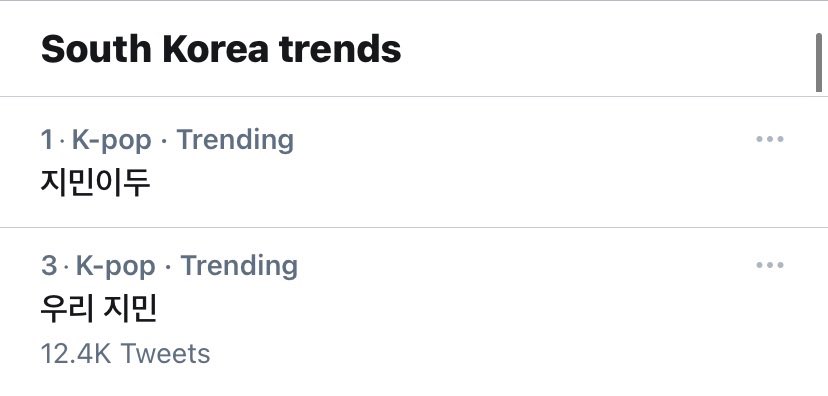Select the K-pop label on rank 3 trend
Viewport: 828px width, 396px height.
[116, 266]
